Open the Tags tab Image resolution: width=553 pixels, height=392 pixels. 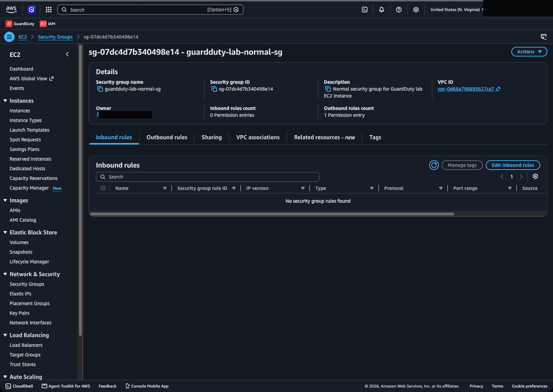(375, 137)
